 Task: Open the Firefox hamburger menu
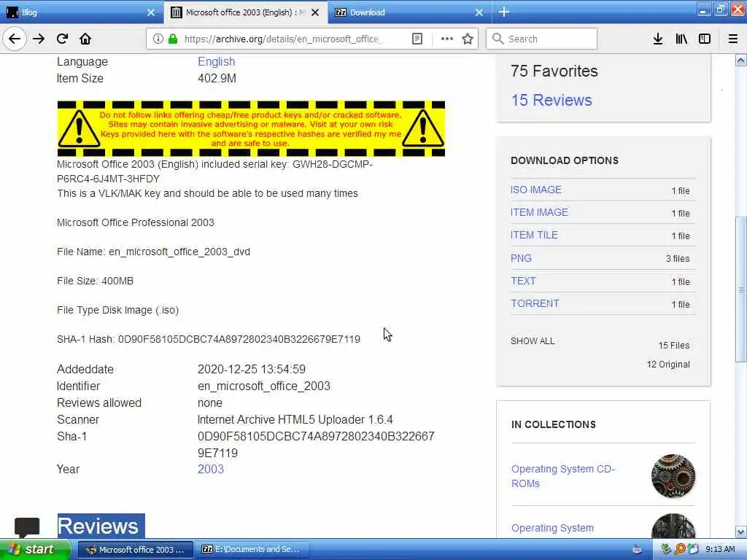pos(733,39)
